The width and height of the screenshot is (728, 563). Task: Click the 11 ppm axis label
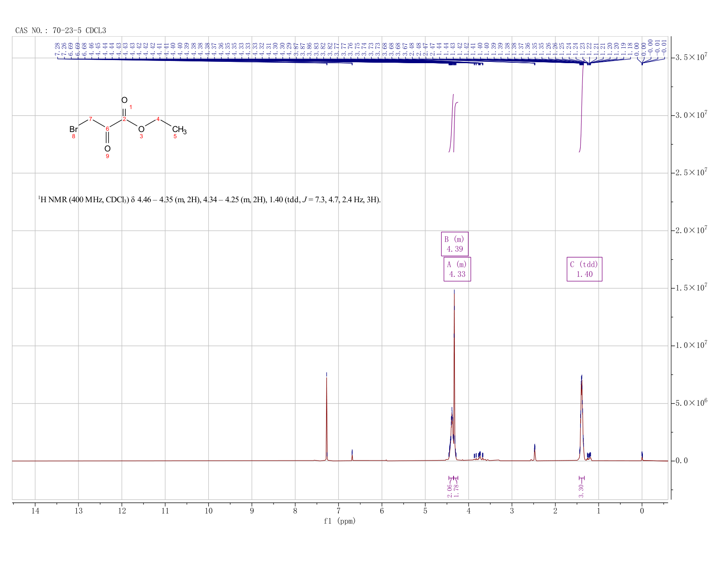(x=165, y=511)
